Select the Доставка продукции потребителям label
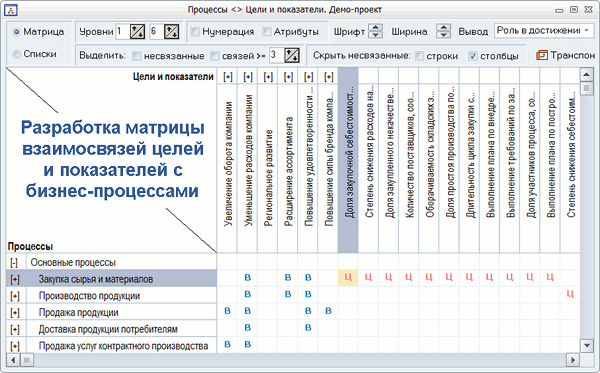The height and width of the screenshot is (373, 600). click(x=108, y=329)
